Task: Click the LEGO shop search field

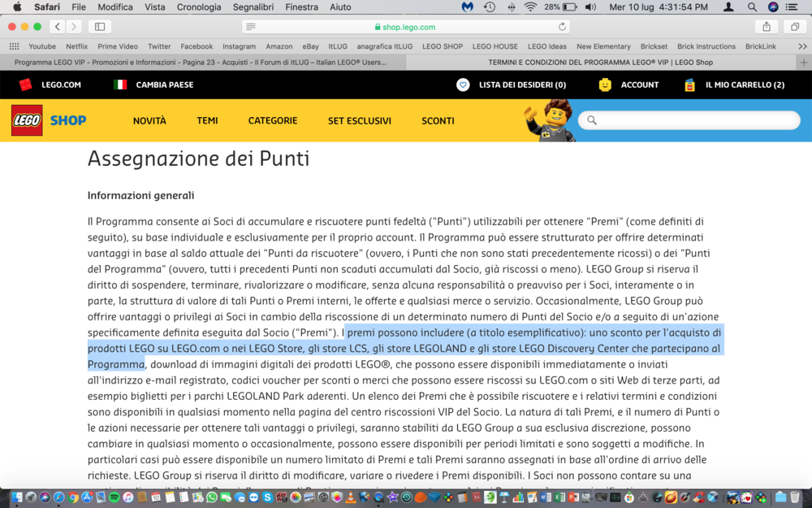Action: click(689, 120)
